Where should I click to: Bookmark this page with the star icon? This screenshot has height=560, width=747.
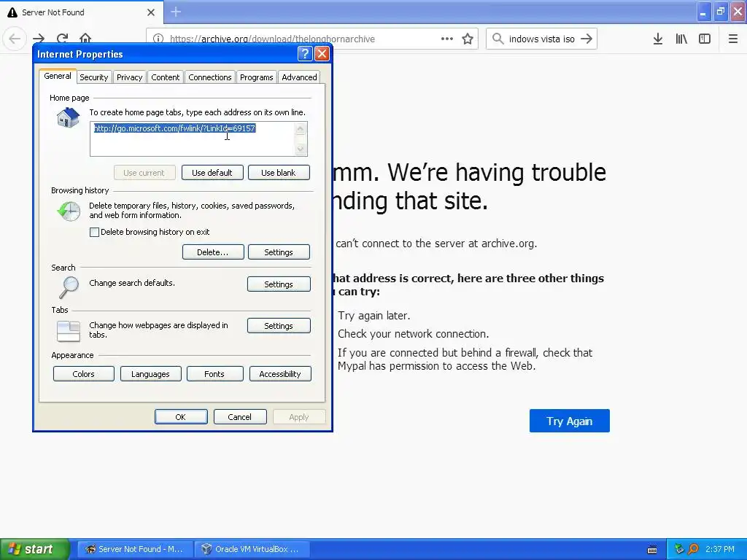tap(468, 39)
